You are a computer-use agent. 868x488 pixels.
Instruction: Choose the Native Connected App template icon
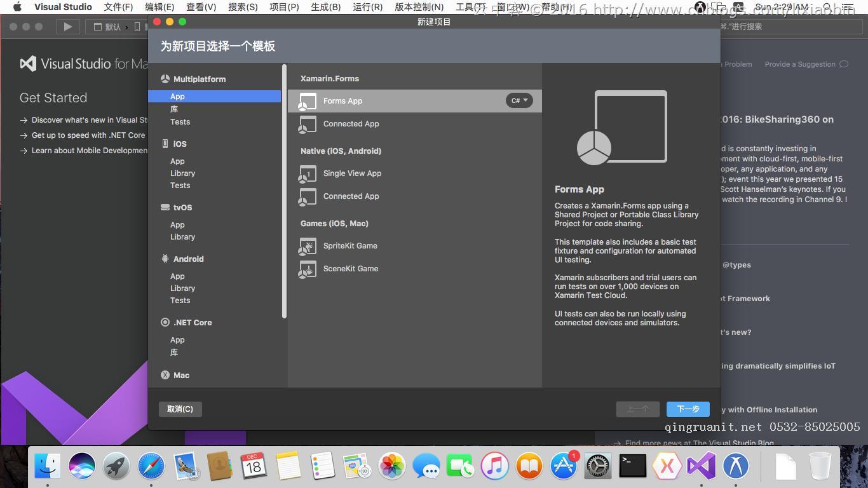tap(308, 196)
